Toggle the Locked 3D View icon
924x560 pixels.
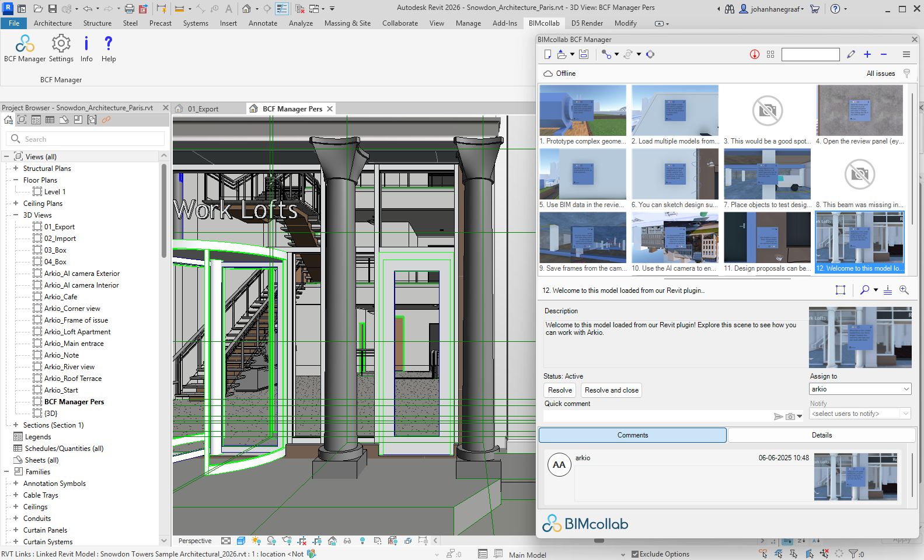pos(332,541)
